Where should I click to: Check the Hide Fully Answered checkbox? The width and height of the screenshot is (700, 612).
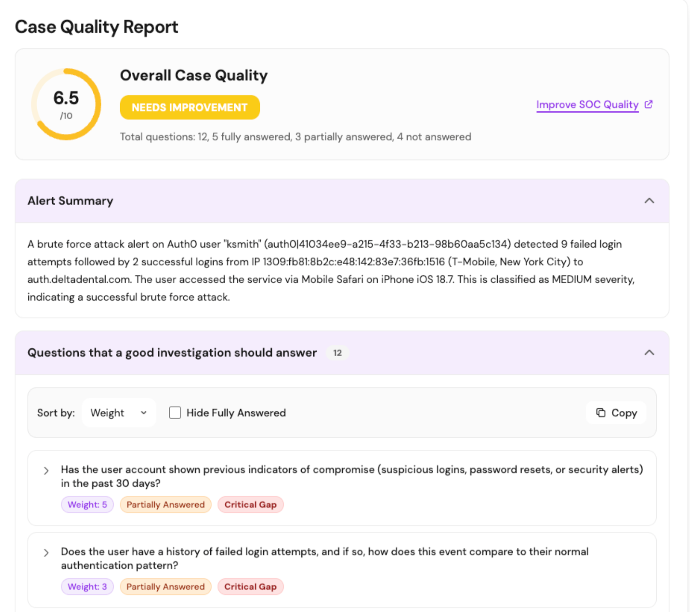(x=175, y=413)
